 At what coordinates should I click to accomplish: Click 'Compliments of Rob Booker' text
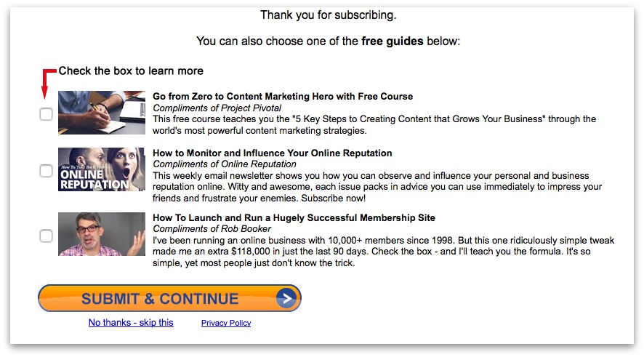pos(212,229)
